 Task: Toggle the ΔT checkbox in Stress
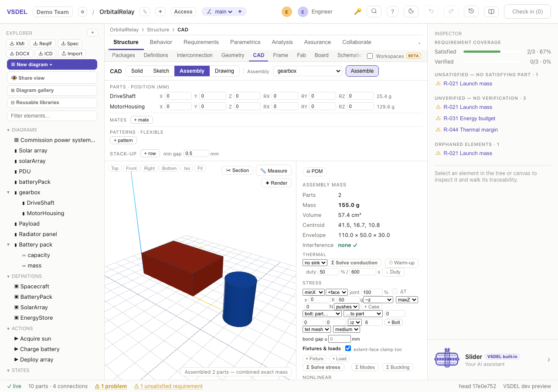[395, 291]
